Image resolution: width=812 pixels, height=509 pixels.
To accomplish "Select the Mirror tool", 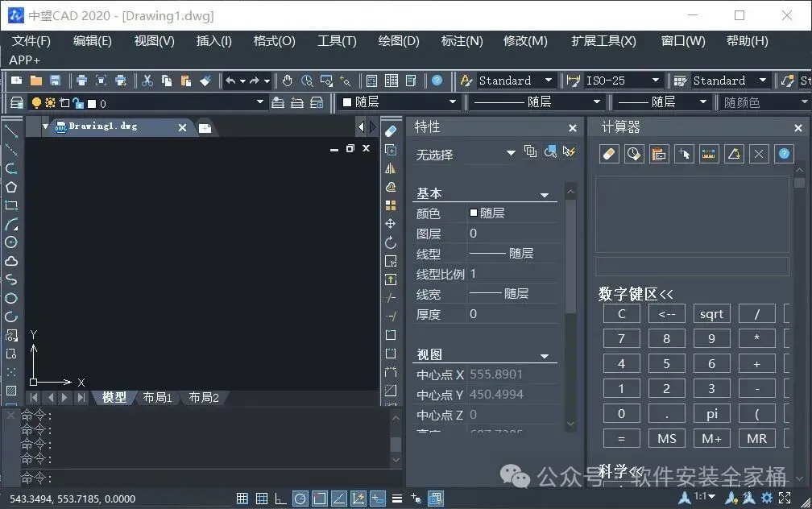I will point(391,168).
